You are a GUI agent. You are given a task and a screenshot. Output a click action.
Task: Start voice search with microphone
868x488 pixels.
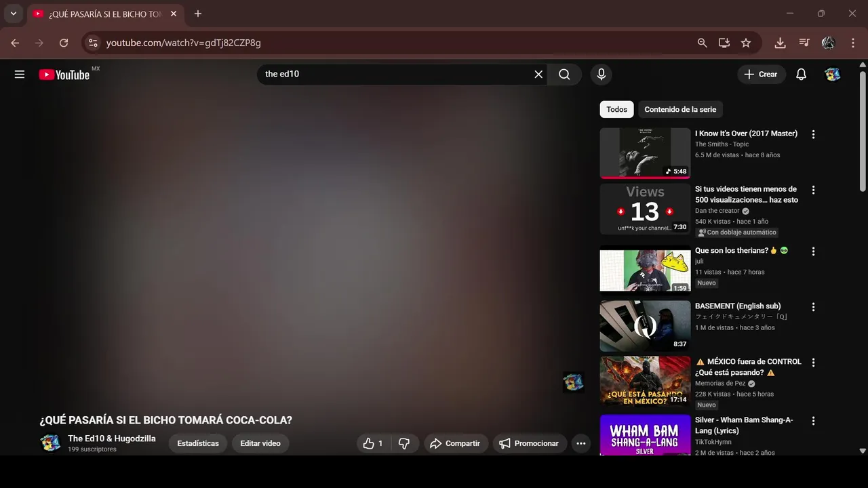click(x=601, y=75)
